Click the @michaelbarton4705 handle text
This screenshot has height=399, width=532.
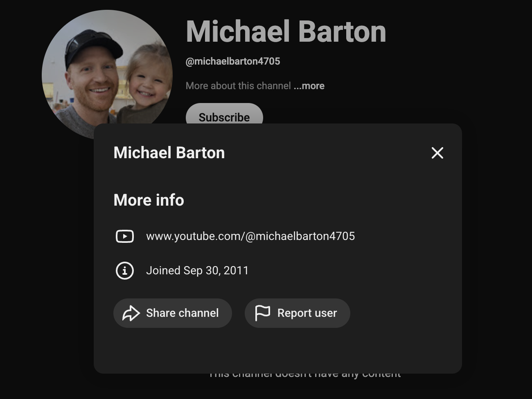pos(233,61)
